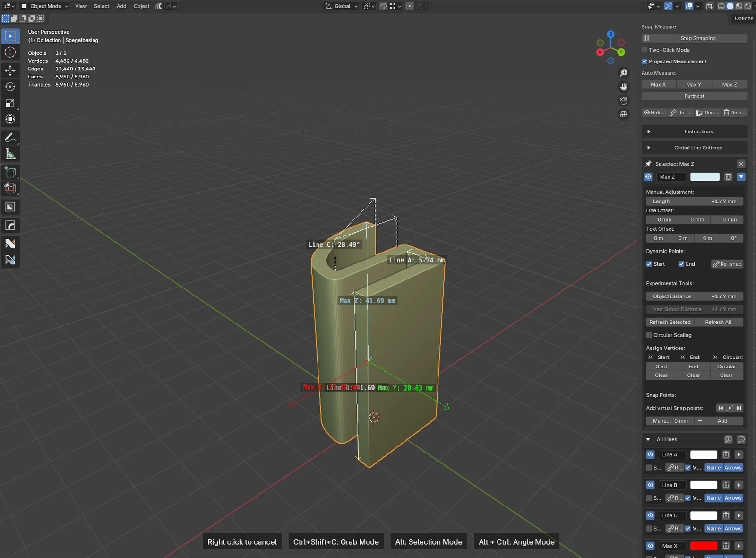Open the red Max X color swatch

pyautogui.click(x=704, y=546)
